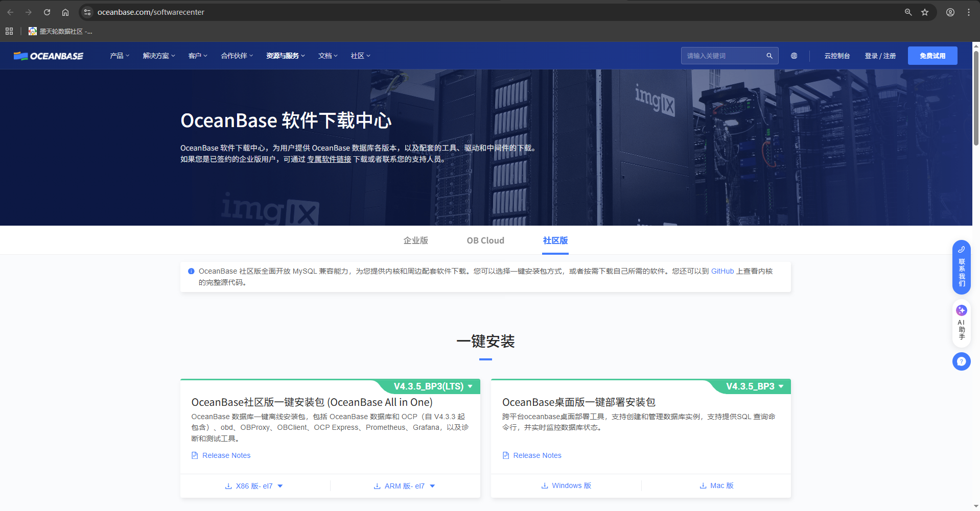Click the magnifier icon in the keyword search box
The width and height of the screenshot is (980, 511).
[x=769, y=56]
